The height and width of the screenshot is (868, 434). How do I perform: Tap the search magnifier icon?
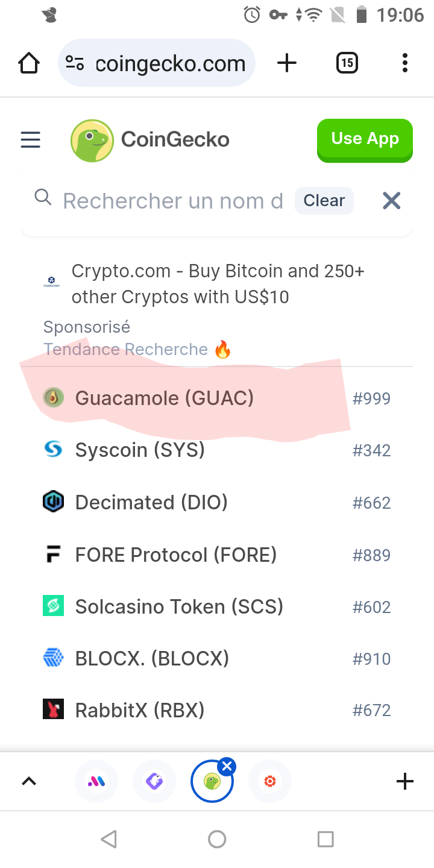[43, 197]
